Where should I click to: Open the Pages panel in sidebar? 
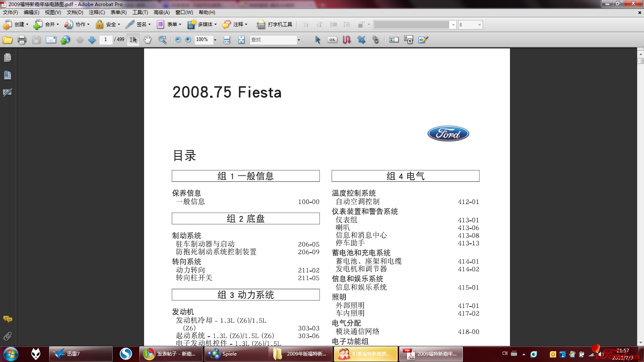click(x=7, y=58)
